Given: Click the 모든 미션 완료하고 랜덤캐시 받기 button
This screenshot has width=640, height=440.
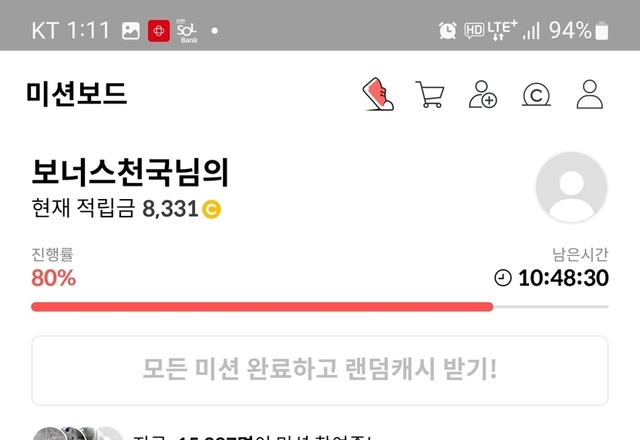Looking at the screenshot, I should point(320,370).
